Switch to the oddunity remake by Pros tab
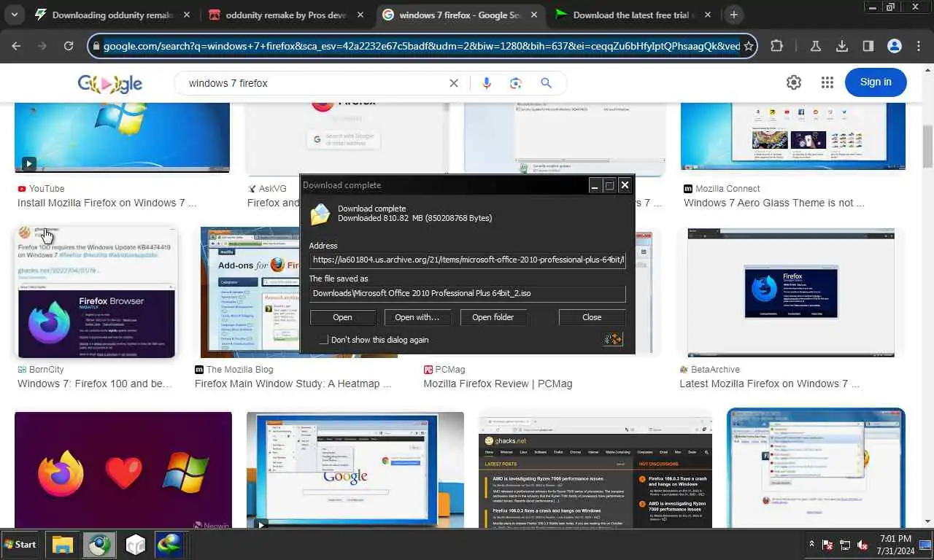 pos(286,15)
